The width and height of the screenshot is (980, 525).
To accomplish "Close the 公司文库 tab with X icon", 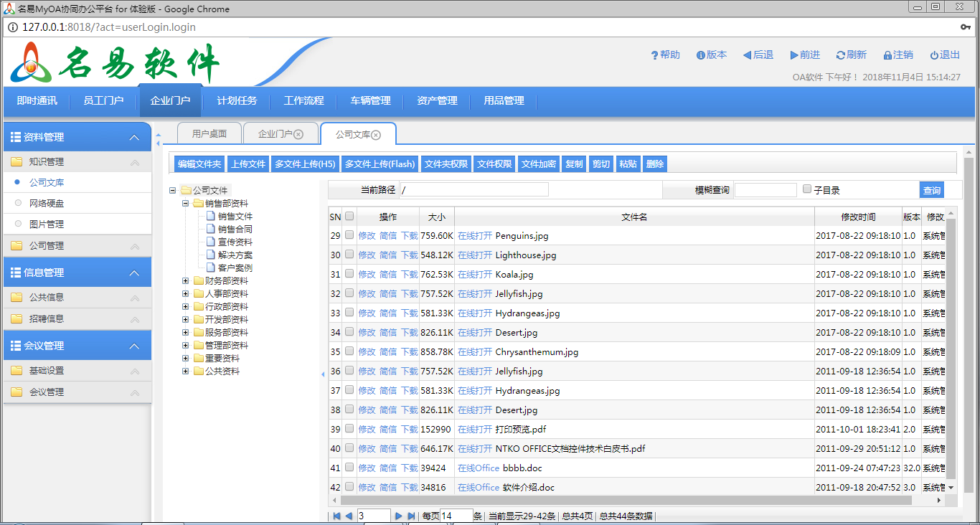I will point(376,135).
